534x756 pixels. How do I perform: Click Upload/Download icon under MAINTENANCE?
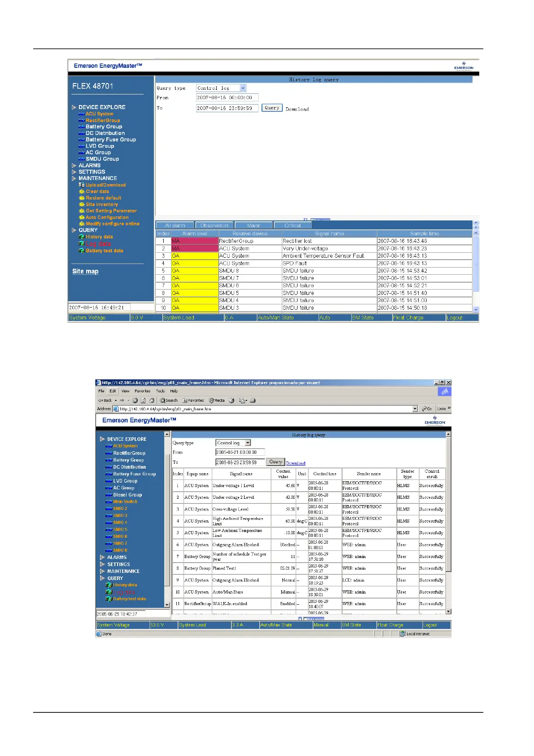[82, 185]
